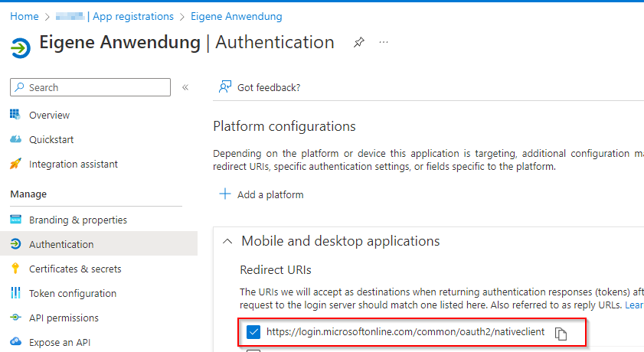644x352 pixels.
Task: Collapse the sidebar with the double chevron
Action: click(x=185, y=87)
